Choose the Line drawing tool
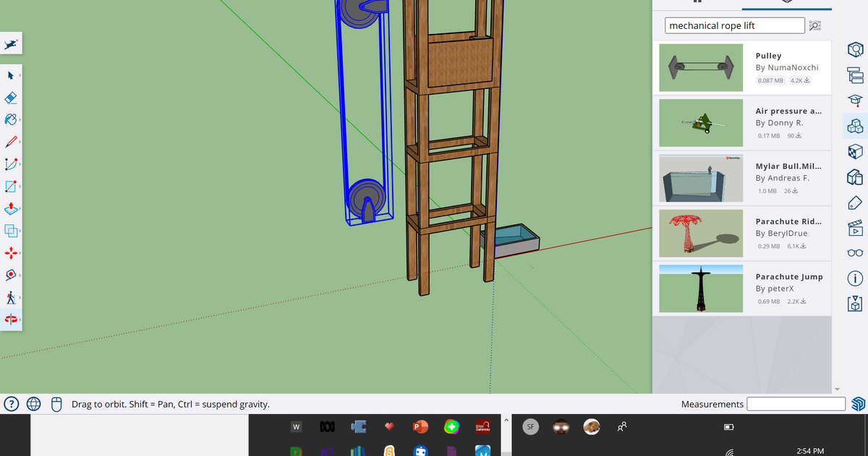The height and width of the screenshot is (456, 868). (10, 141)
